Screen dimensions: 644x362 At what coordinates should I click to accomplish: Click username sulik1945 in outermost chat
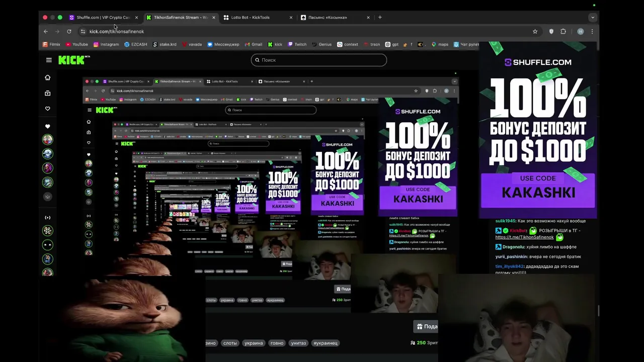pyautogui.click(x=506, y=221)
